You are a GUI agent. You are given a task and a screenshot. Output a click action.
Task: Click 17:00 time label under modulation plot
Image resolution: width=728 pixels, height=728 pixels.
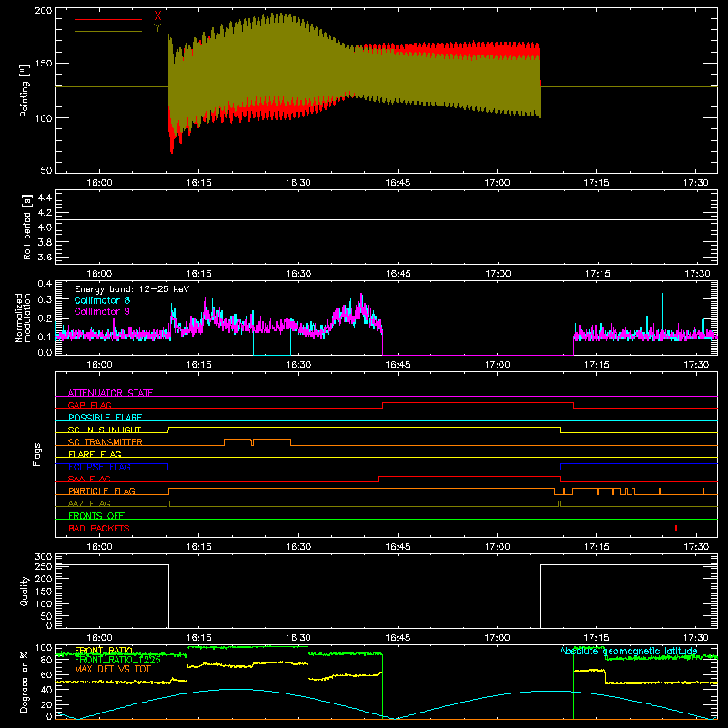pyautogui.click(x=497, y=365)
